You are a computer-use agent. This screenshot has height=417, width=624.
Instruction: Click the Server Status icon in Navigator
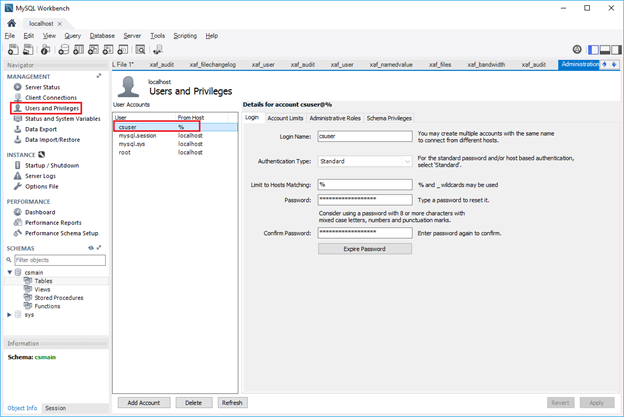point(18,87)
